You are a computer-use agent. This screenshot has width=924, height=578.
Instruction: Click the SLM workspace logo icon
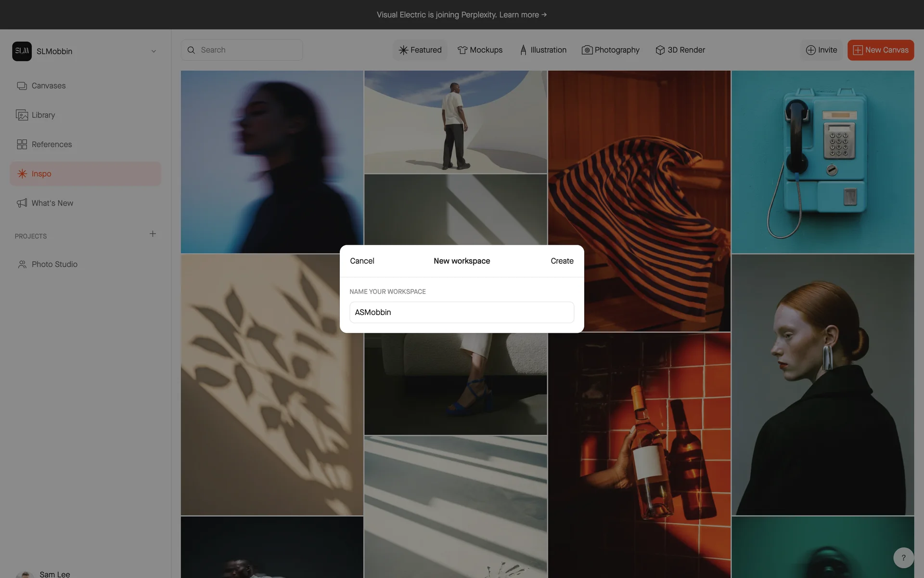click(22, 51)
